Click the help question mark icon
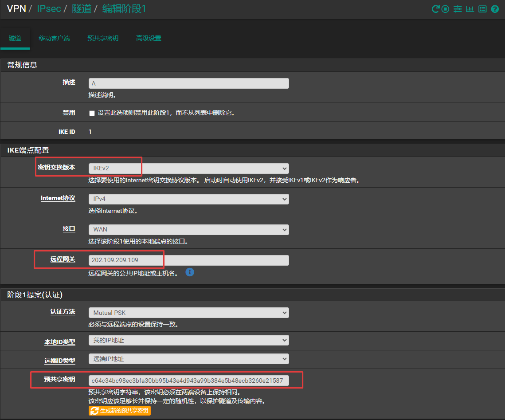The width and height of the screenshot is (505, 420). (495, 9)
